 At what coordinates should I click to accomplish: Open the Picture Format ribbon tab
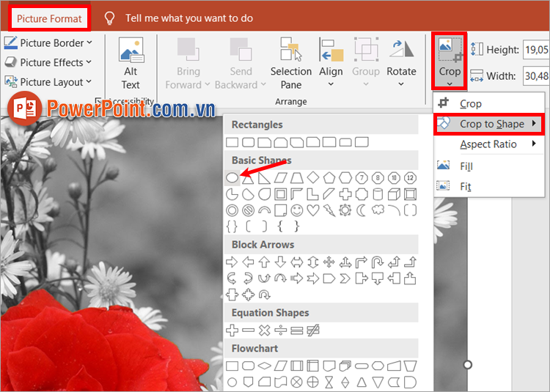click(49, 18)
